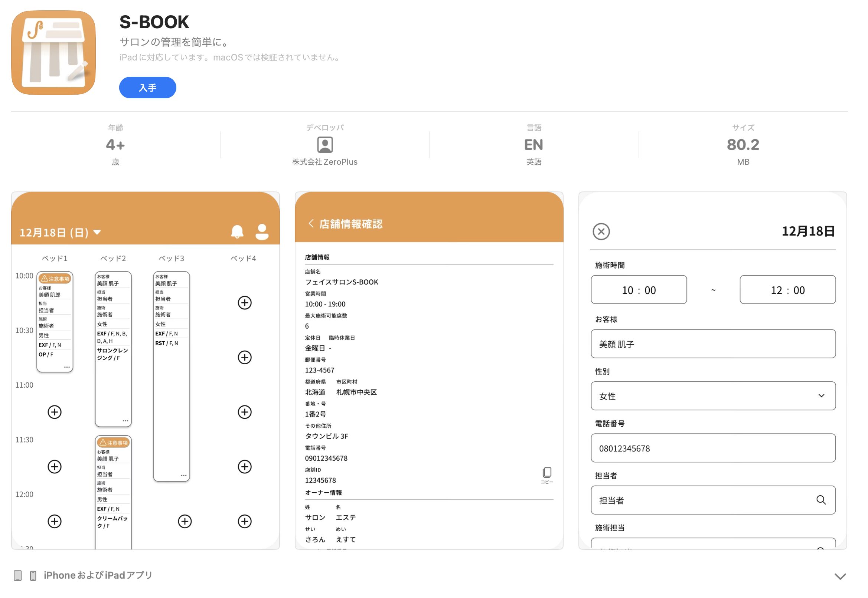The image size is (868, 598).
Task: Copy the 店舗ID with copy icon
Action: [x=546, y=475]
